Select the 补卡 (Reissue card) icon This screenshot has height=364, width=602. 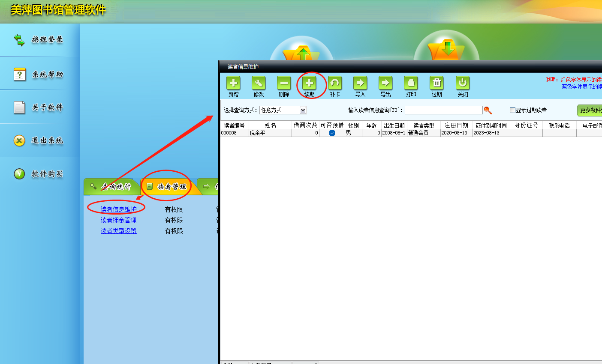pyautogui.click(x=335, y=84)
